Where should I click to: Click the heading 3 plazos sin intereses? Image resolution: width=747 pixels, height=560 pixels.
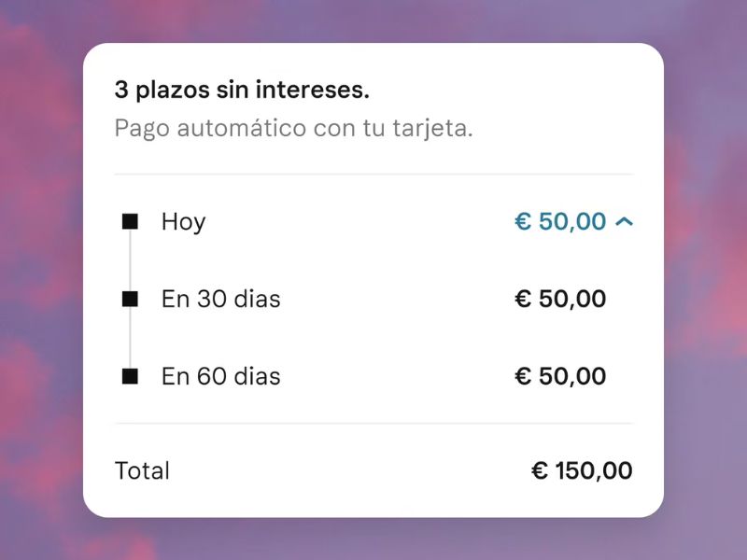click(242, 91)
